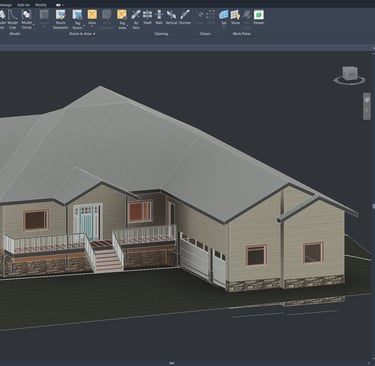
Task: Select the Dormer opening tool
Action: click(x=185, y=17)
